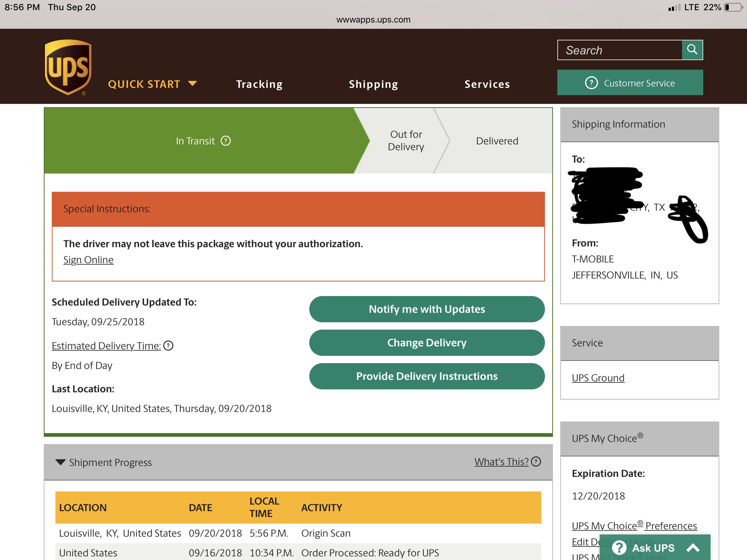Click the Change Delivery button
The width and height of the screenshot is (747, 560).
coord(427,343)
